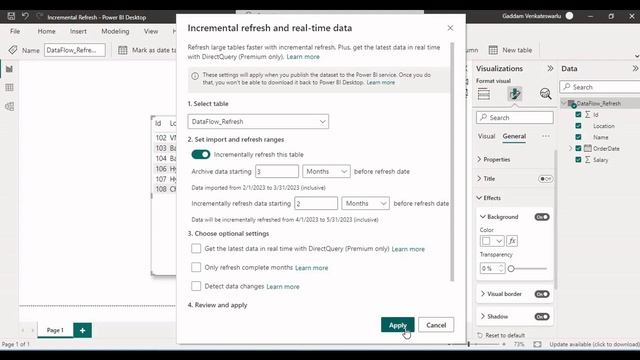Toggle the Title switch
Screen dimensions: 640x360
(545, 179)
